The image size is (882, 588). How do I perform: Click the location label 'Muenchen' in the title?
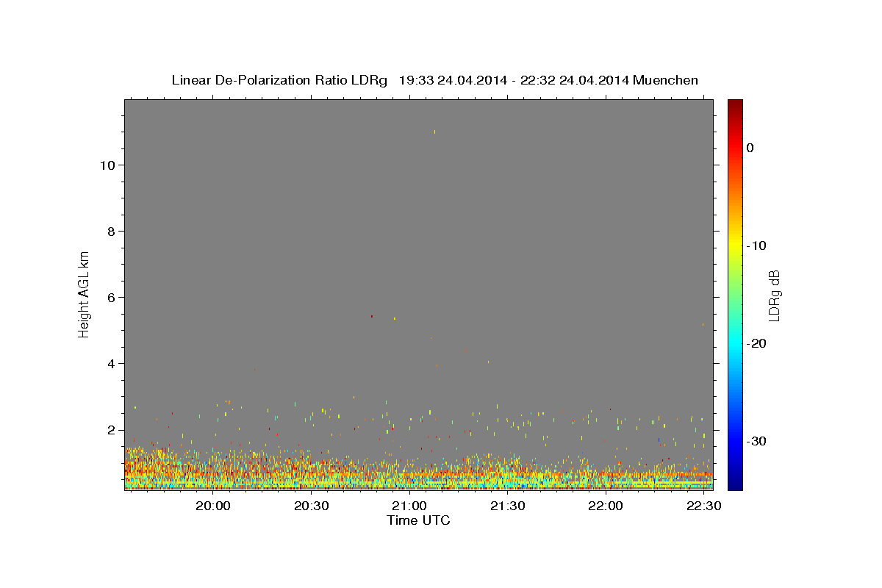[666, 80]
